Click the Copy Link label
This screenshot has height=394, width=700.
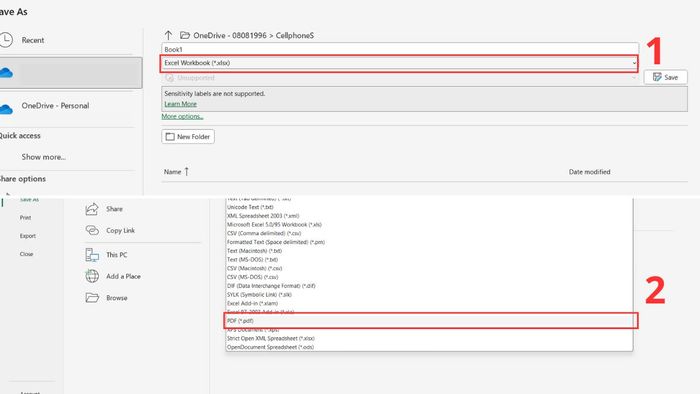(121, 231)
